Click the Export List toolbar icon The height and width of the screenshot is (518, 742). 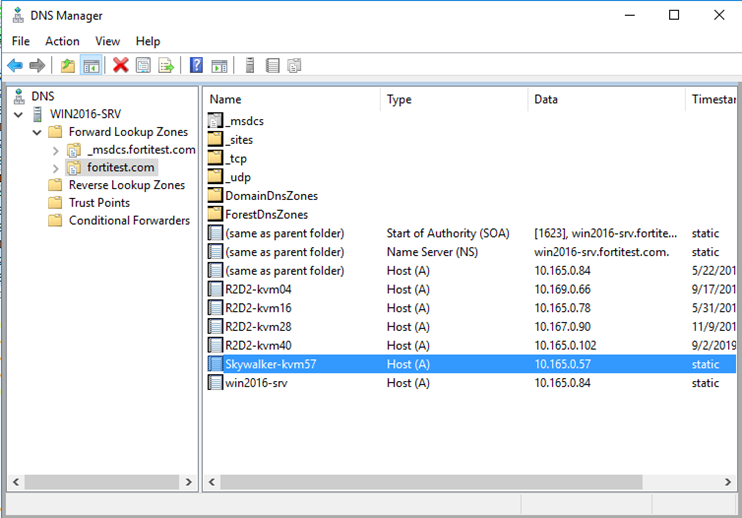click(x=166, y=66)
